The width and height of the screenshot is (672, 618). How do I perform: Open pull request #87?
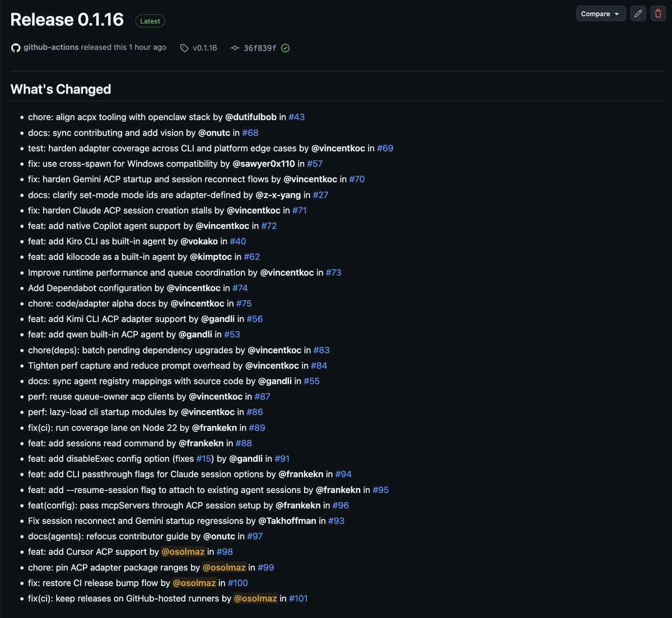pos(263,397)
